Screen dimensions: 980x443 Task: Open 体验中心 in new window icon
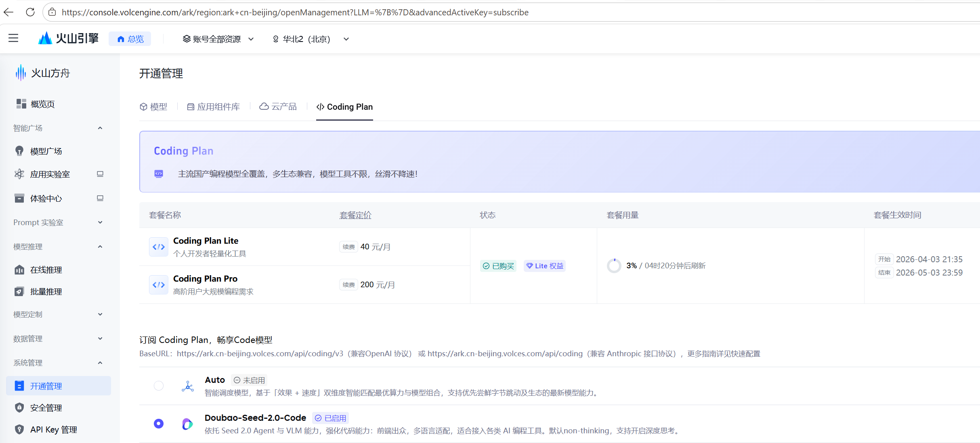pos(100,198)
